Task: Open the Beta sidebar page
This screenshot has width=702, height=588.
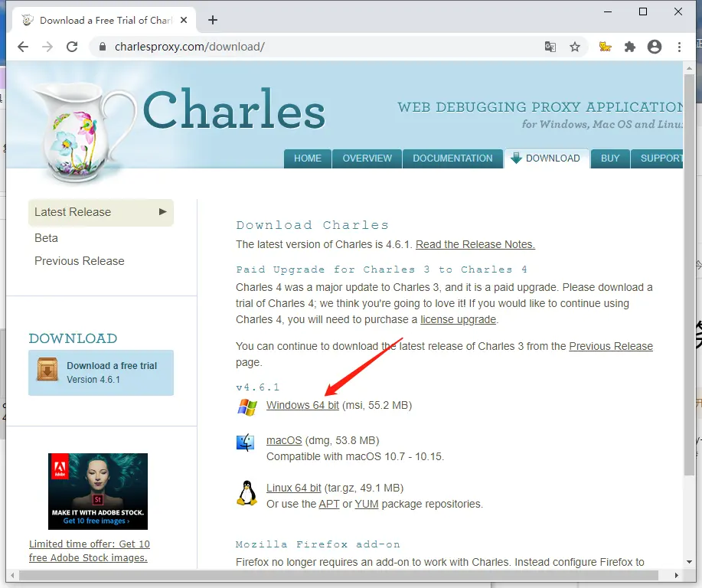Action: point(46,238)
